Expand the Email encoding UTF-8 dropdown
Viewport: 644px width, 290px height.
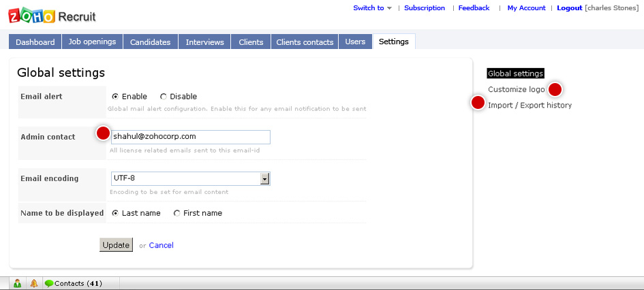coord(265,179)
